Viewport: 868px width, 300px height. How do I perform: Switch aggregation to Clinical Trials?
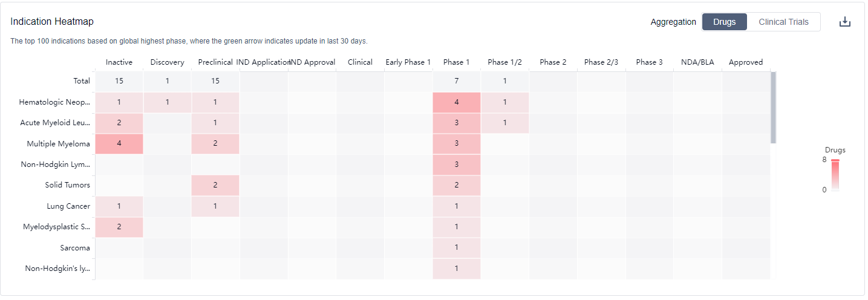(x=783, y=22)
